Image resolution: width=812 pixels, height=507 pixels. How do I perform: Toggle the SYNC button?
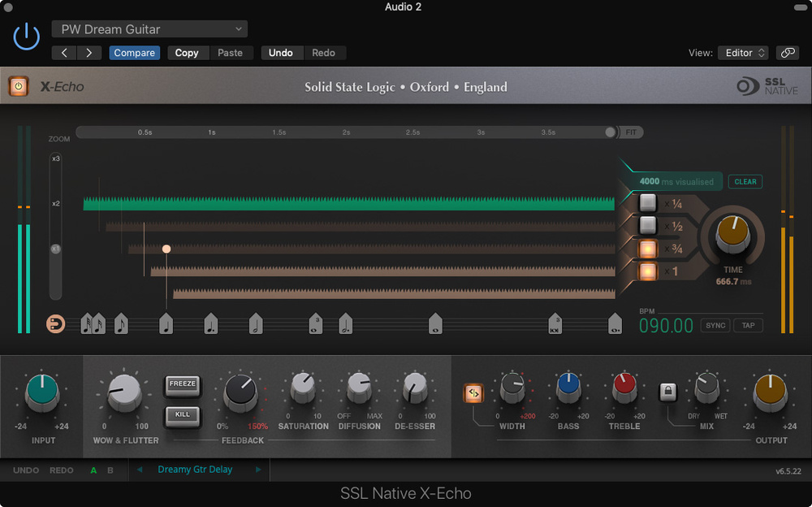pos(715,326)
